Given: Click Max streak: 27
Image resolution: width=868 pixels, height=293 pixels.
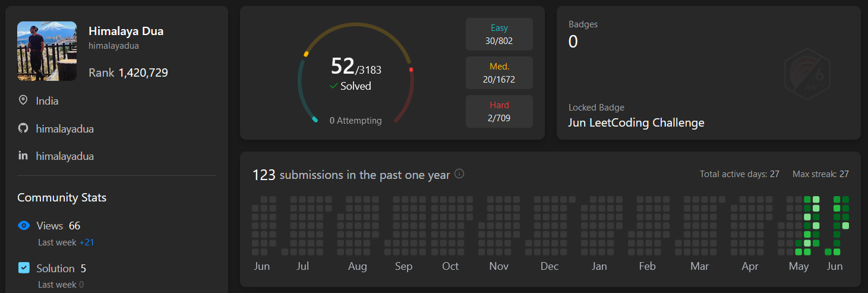Looking at the screenshot, I should [820, 174].
